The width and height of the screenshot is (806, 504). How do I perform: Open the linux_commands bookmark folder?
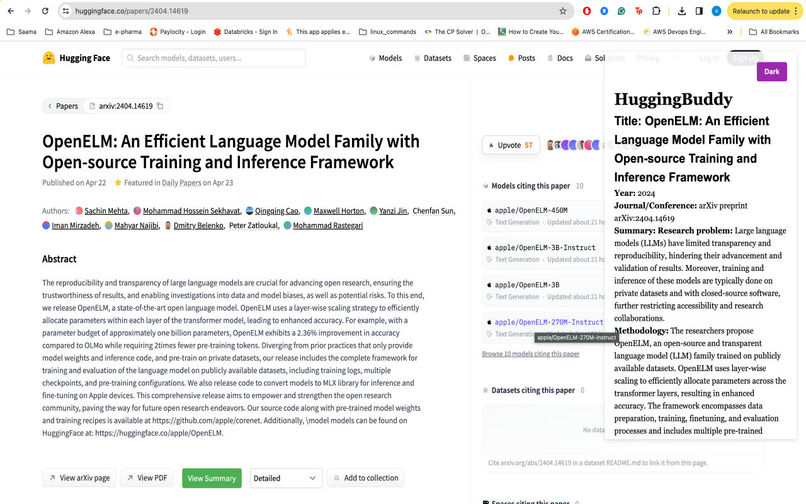pos(388,31)
